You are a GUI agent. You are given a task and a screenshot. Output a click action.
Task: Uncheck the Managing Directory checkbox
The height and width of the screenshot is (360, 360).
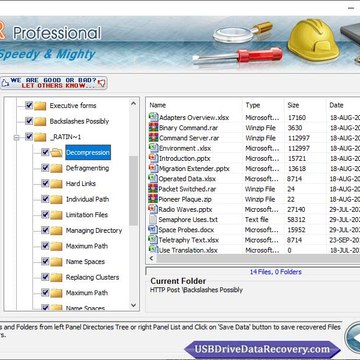click(45, 230)
